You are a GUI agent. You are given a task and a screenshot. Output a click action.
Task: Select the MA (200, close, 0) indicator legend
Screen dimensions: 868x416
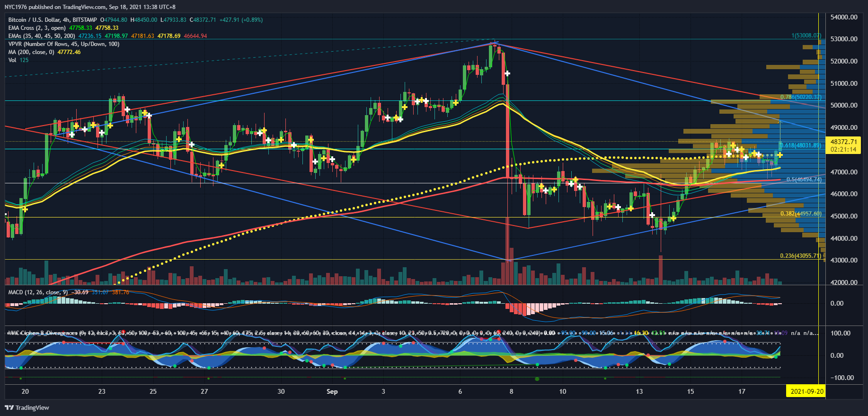pyautogui.click(x=31, y=52)
